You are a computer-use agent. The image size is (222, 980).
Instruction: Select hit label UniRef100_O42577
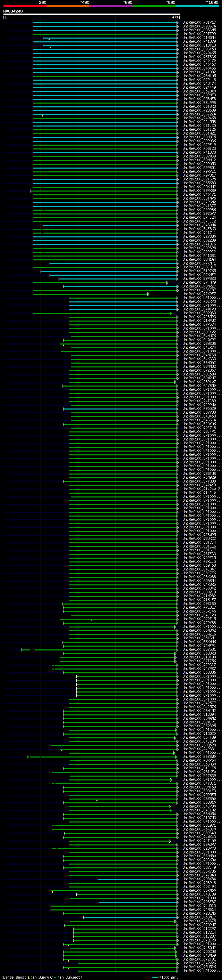pyautogui.click(x=199, y=703)
